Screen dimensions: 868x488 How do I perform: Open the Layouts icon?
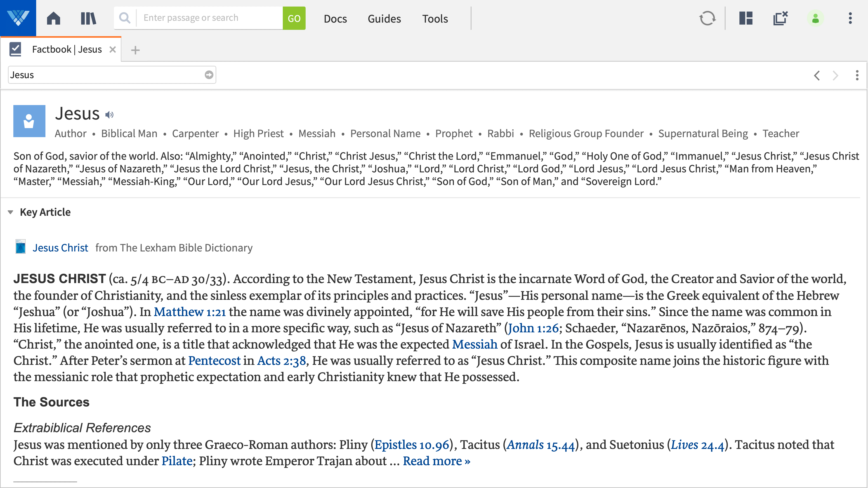click(746, 18)
